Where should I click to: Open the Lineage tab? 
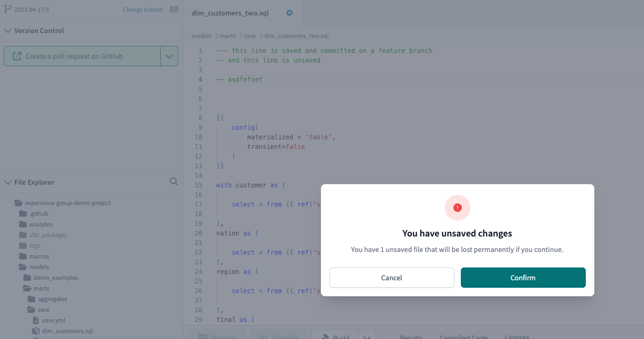pos(516,337)
